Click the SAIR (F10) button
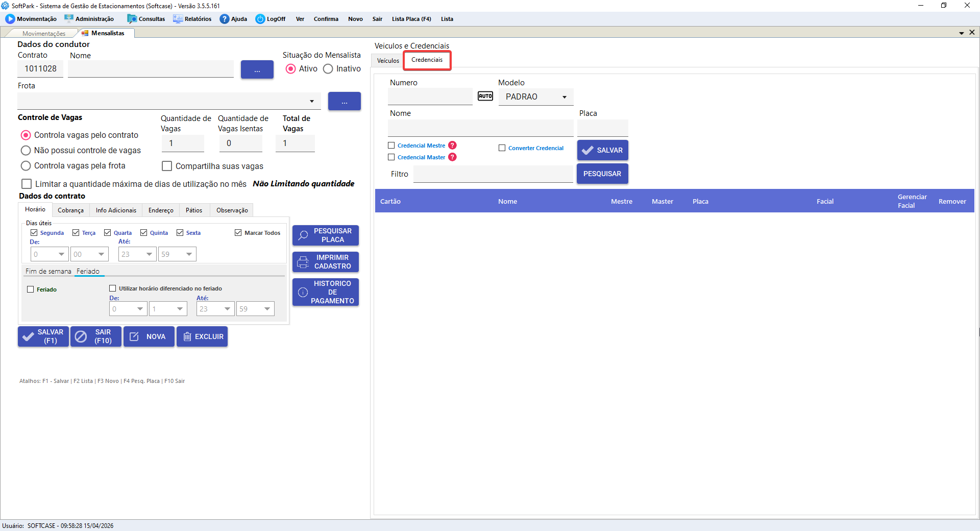Screen dimensions: 980x531 coord(96,336)
